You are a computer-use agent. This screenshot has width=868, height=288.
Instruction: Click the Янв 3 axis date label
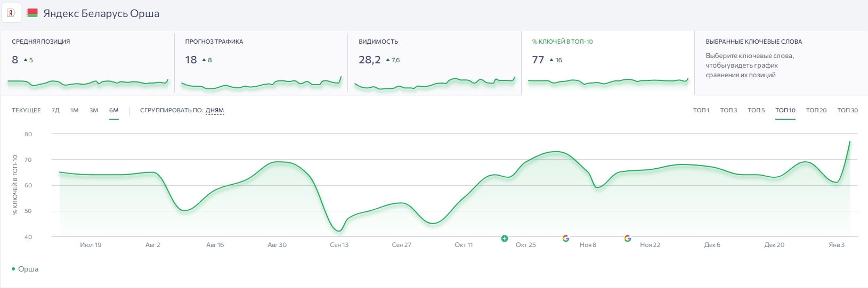837,245
